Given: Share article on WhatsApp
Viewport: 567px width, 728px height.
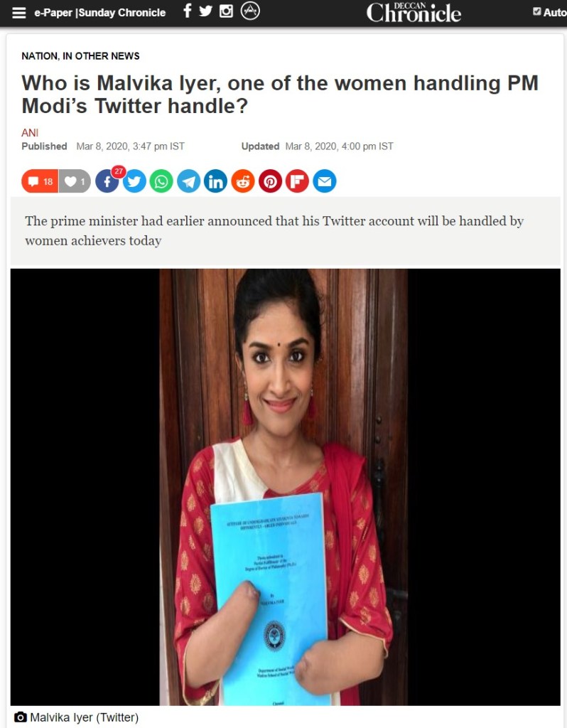Looking at the screenshot, I should [161, 181].
